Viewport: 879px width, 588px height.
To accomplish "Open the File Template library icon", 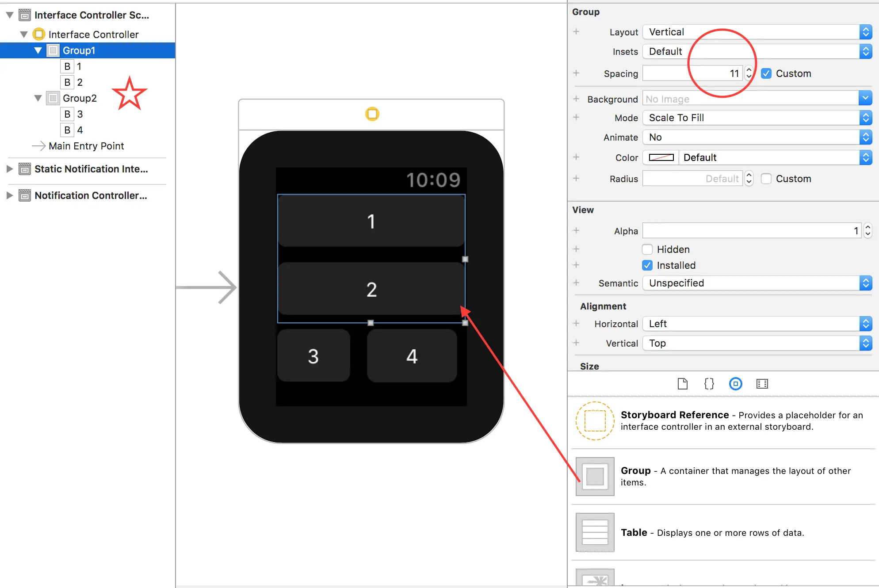I will pos(682,384).
